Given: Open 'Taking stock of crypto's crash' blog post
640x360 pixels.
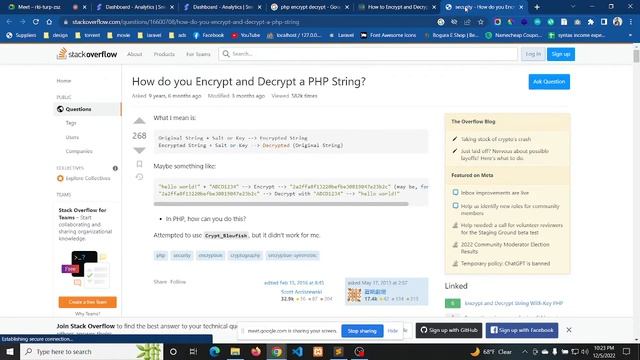Looking at the screenshot, I should click(496, 139).
